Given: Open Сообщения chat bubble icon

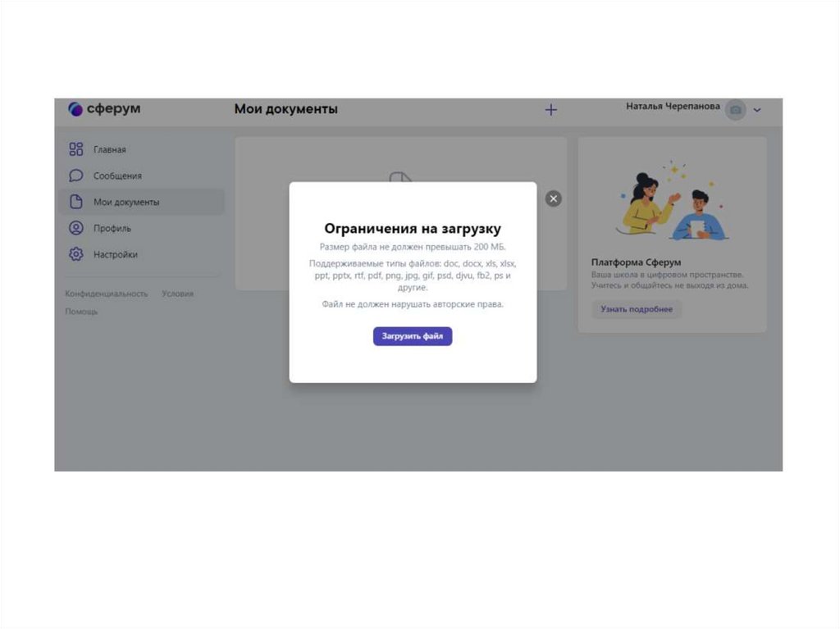Looking at the screenshot, I should point(76,175).
